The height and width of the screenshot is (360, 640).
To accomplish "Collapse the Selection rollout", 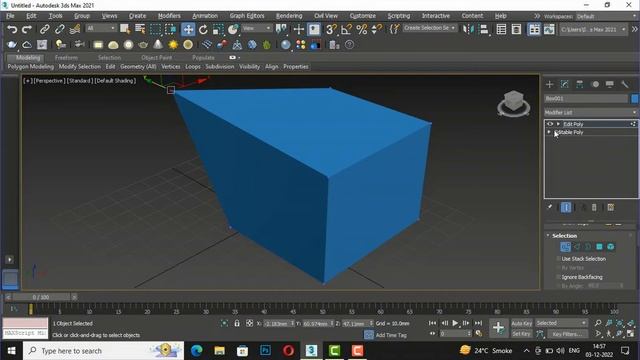I will tap(548, 236).
